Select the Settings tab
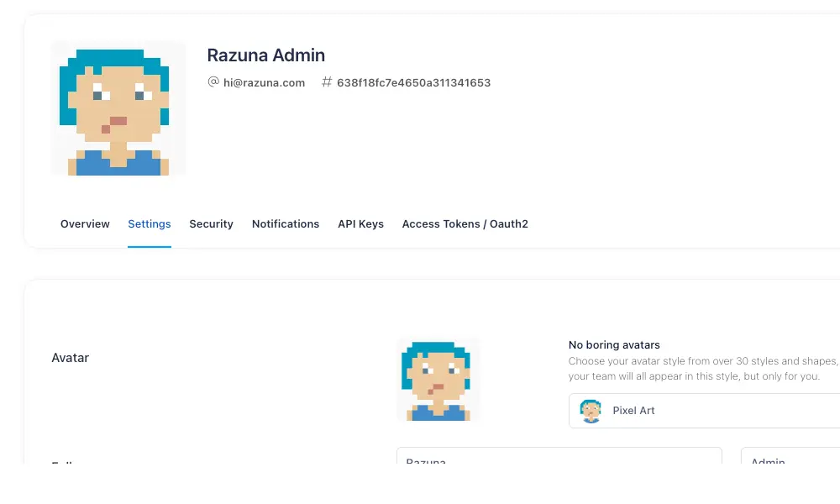The height and width of the screenshot is (504, 840). tap(150, 224)
